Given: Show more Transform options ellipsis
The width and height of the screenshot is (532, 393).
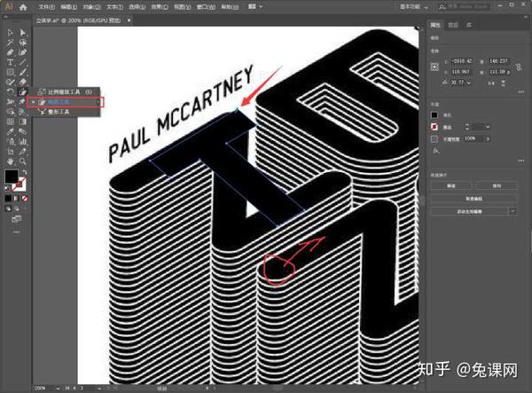Looking at the screenshot, I should coord(521,92).
